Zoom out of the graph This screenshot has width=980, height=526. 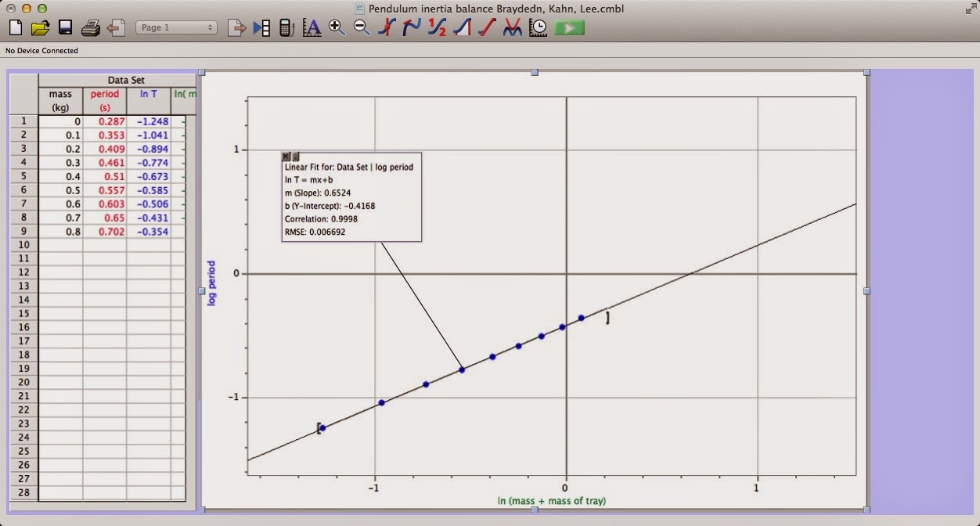tap(361, 27)
